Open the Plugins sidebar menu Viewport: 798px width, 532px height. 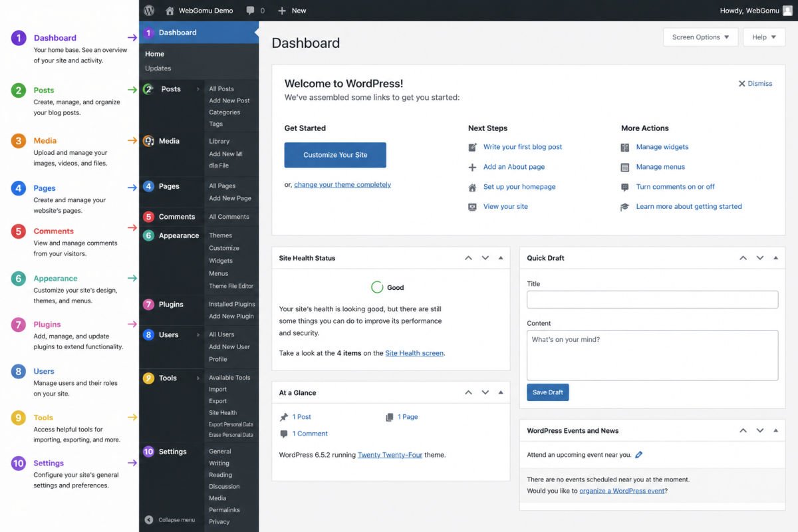click(172, 305)
